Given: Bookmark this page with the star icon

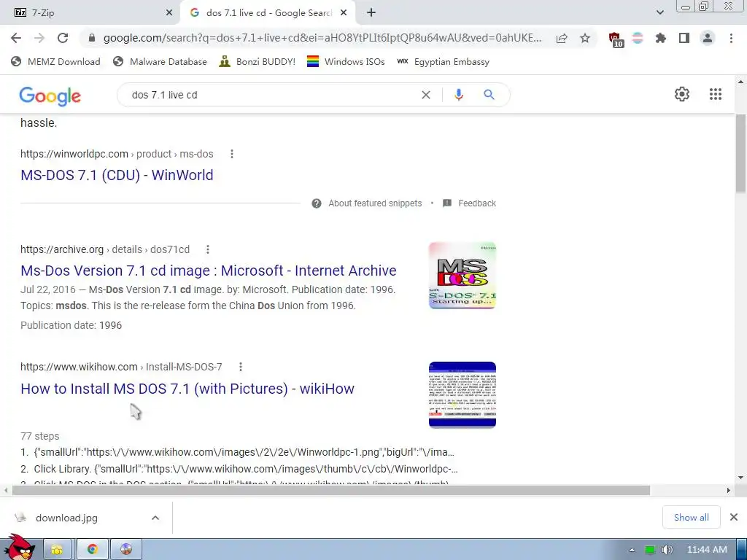Looking at the screenshot, I should [585, 38].
